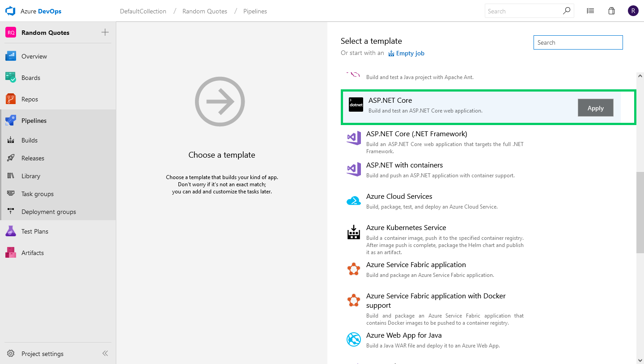Click the dotnet icon of ASP.NET Core
The width and height of the screenshot is (644, 364).
point(356,105)
